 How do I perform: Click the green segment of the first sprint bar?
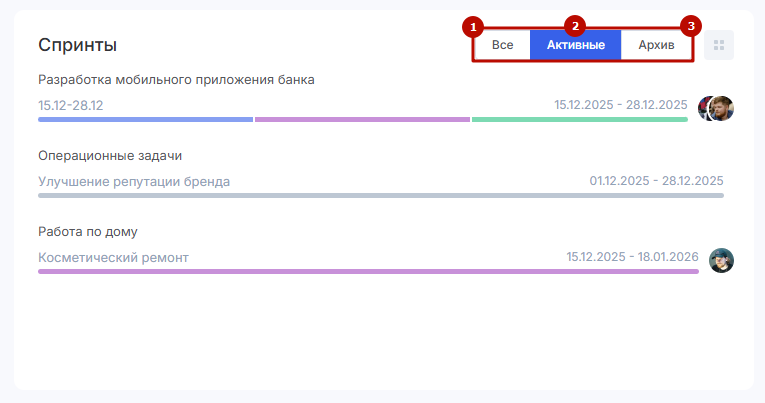point(579,120)
